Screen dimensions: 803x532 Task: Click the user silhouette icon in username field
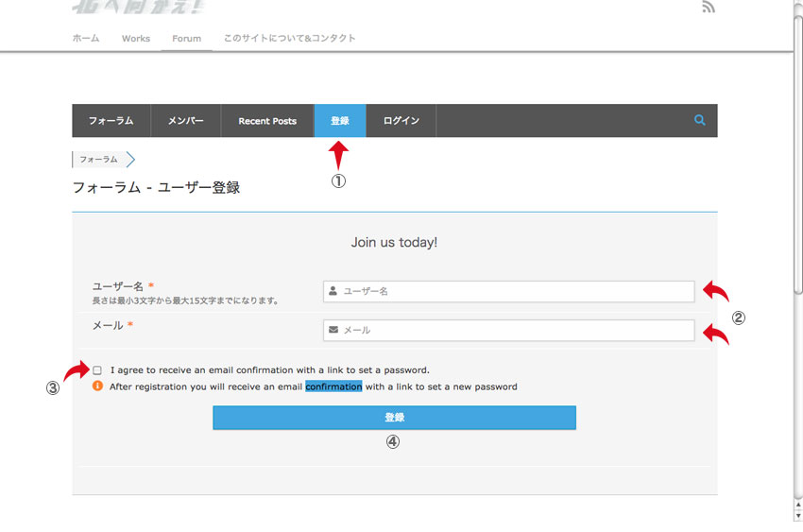coord(333,291)
